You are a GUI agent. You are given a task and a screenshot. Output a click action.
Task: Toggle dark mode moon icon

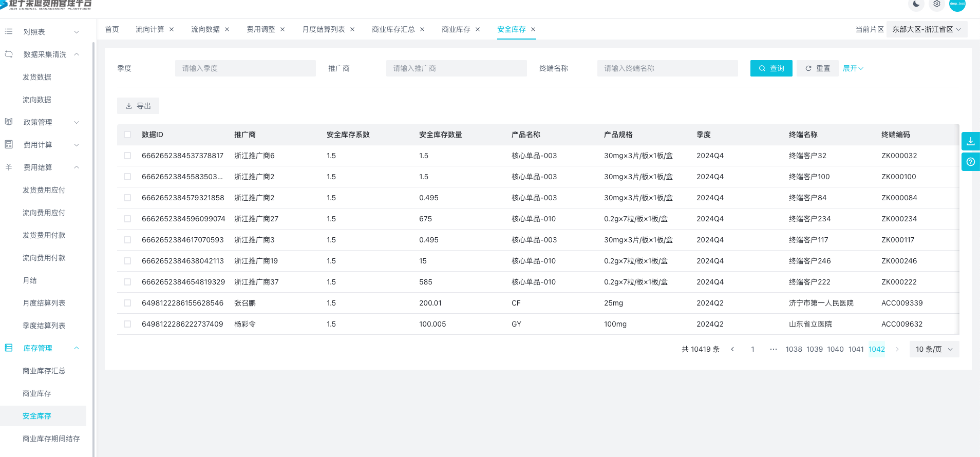(916, 4)
